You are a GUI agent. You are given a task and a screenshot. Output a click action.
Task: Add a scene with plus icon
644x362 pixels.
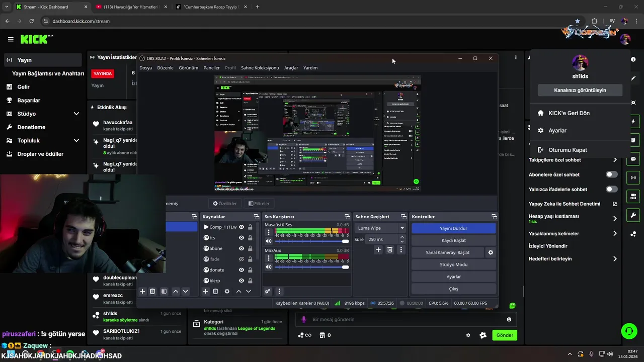click(142, 291)
